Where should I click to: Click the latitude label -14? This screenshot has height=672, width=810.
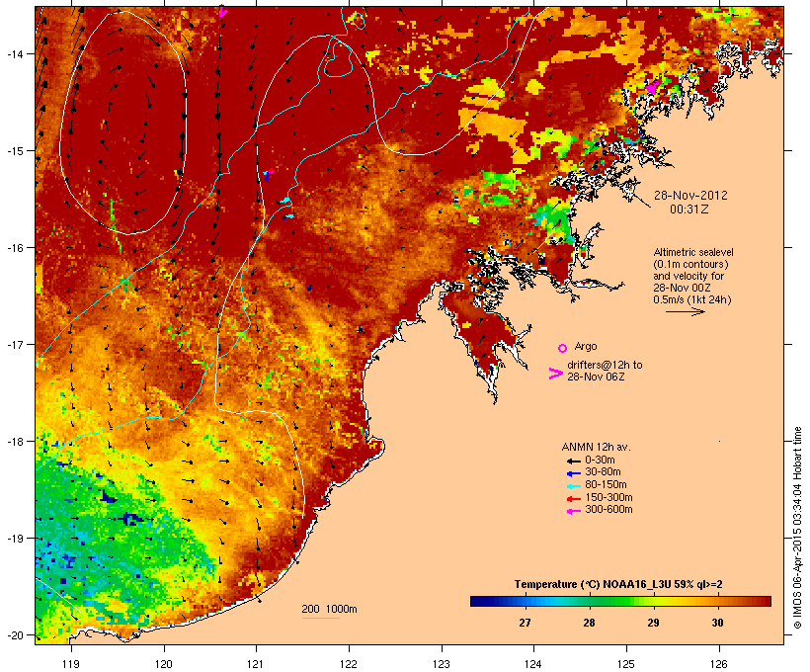pos(14,53)
